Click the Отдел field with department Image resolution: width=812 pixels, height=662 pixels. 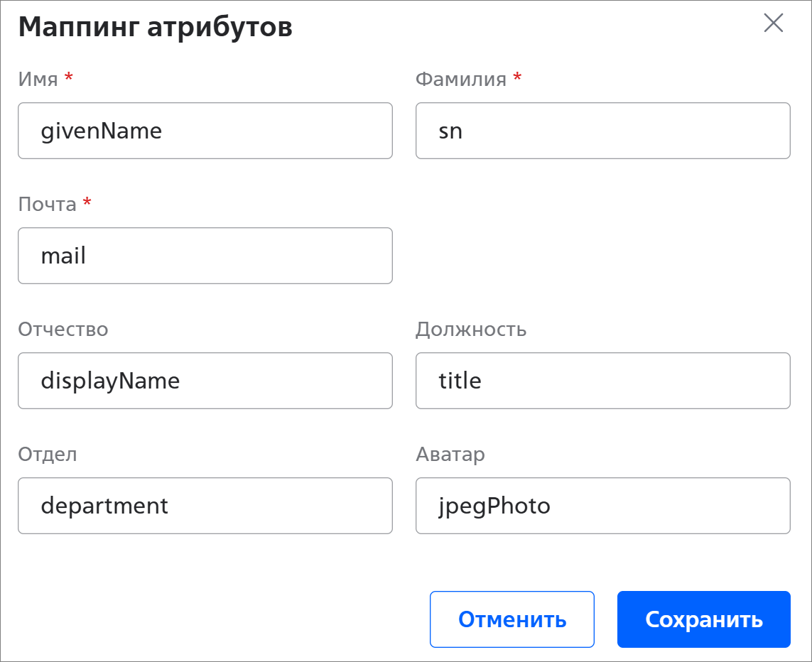pos(205,506)
